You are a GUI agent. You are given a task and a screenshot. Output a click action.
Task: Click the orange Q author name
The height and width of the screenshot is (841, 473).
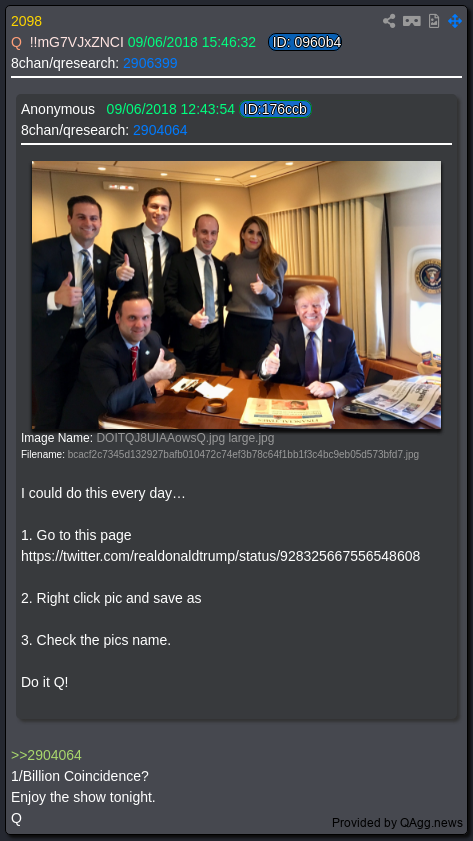tap(16, 42)
